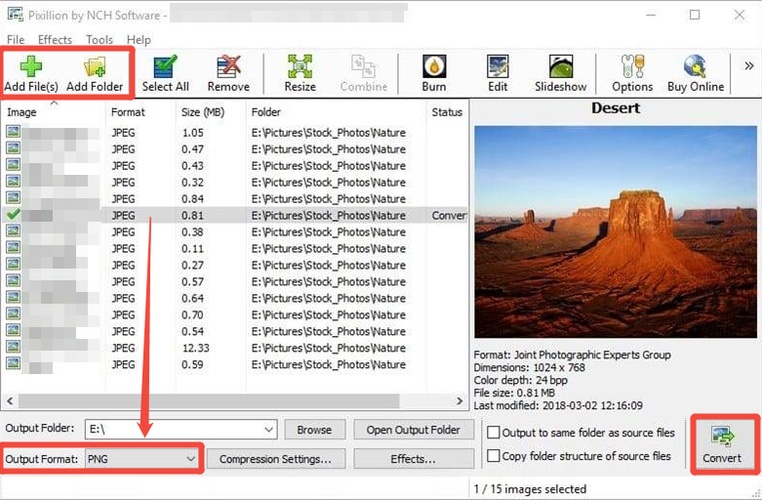Open the Edit image tool
This screenshot has width=762, height=500.
coord(498,73)
